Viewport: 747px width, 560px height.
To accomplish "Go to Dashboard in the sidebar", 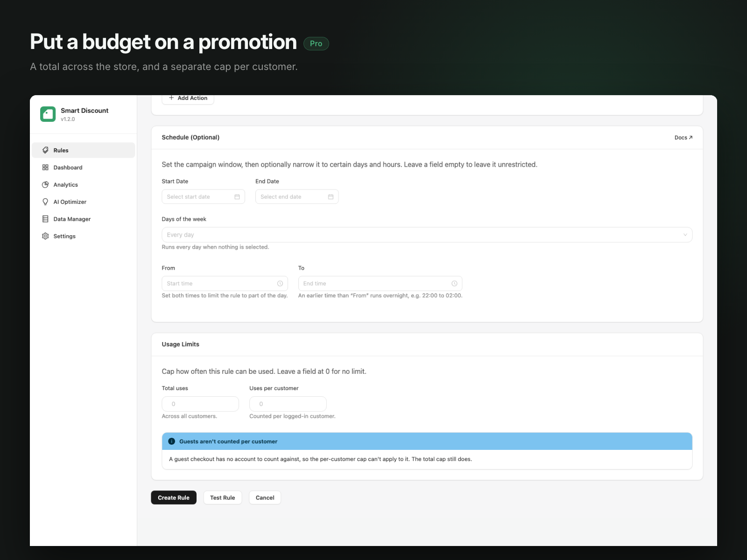I will (x=83, y=168).
